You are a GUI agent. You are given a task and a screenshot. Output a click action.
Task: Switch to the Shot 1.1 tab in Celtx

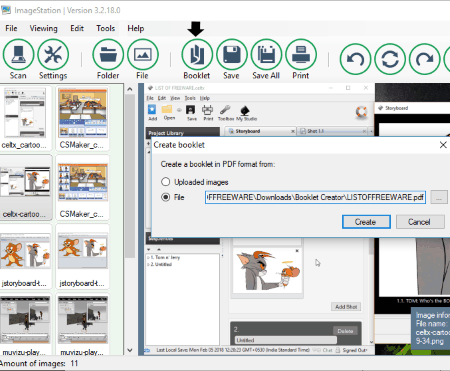pyautogui.click(x=333, y=131)
